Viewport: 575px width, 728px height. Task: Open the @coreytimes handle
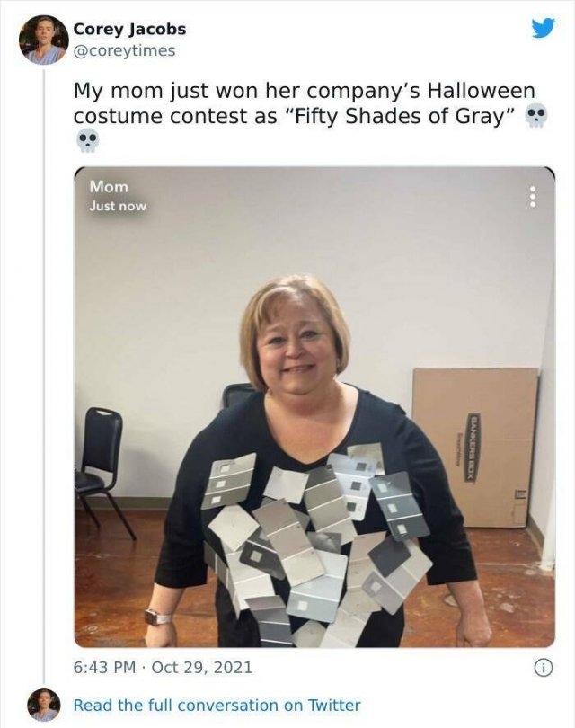click(124, 50)
